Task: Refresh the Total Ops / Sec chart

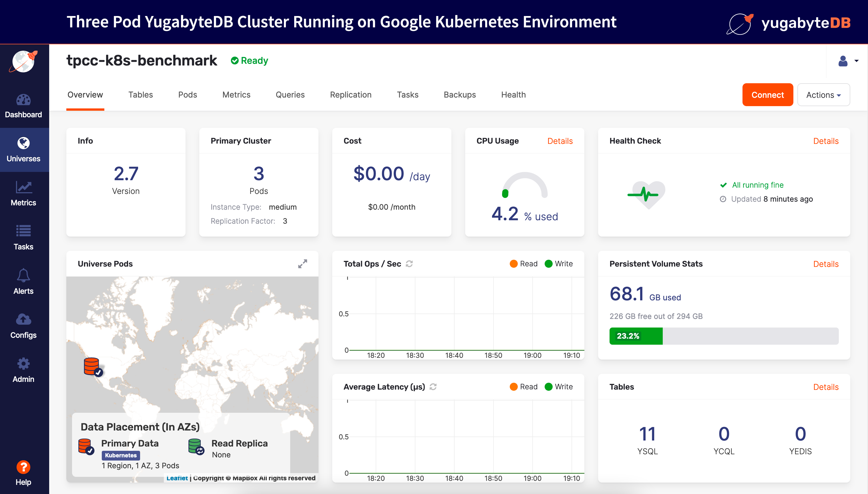Action: (409, 264)
